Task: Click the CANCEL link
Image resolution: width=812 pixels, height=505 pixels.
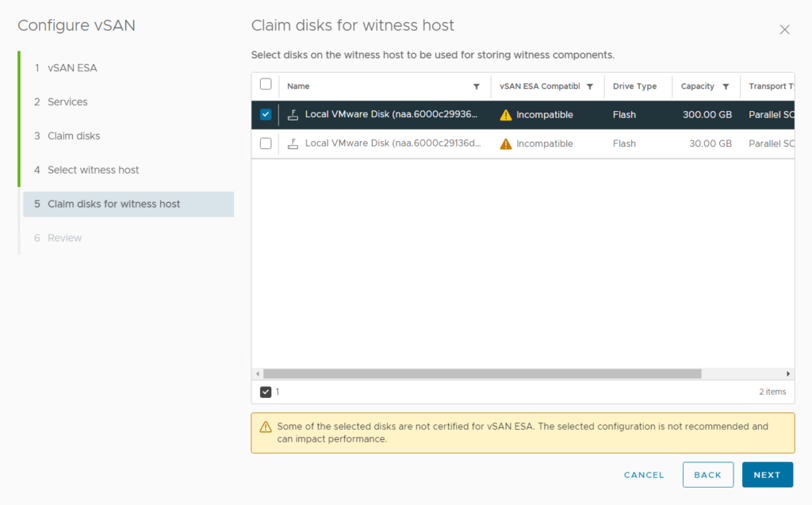Action: click(x=644, y=475)
